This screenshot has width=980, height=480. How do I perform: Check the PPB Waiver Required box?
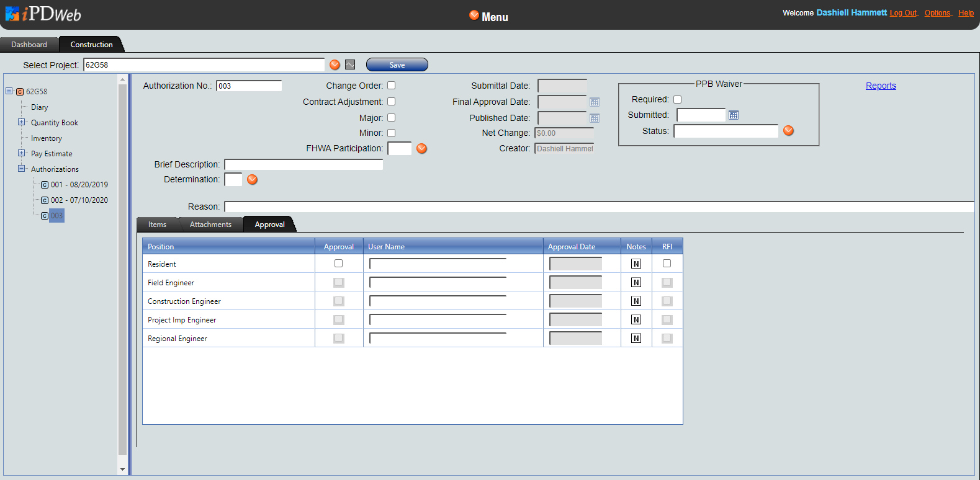(678, 100)
